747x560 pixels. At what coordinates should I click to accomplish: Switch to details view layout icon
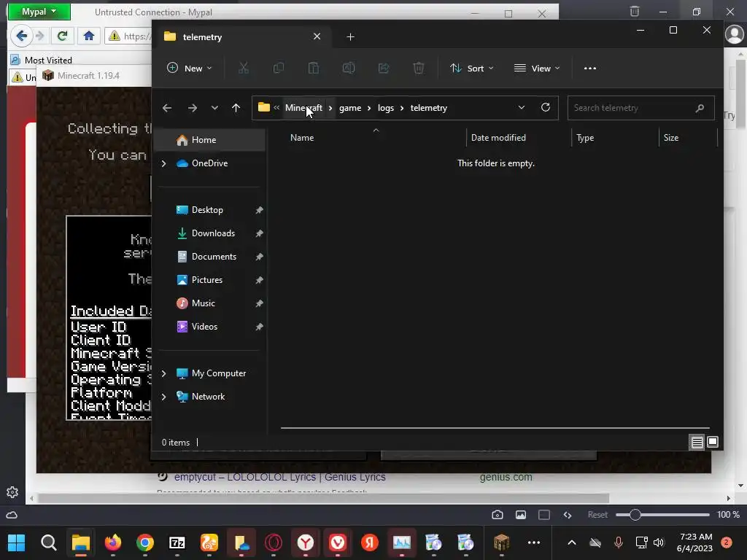point(697,443)
